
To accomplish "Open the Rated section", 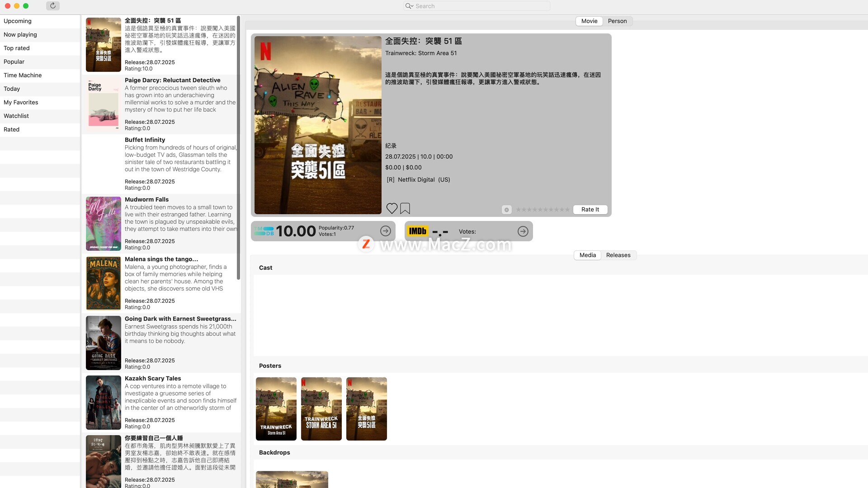I will pos(40,130).
